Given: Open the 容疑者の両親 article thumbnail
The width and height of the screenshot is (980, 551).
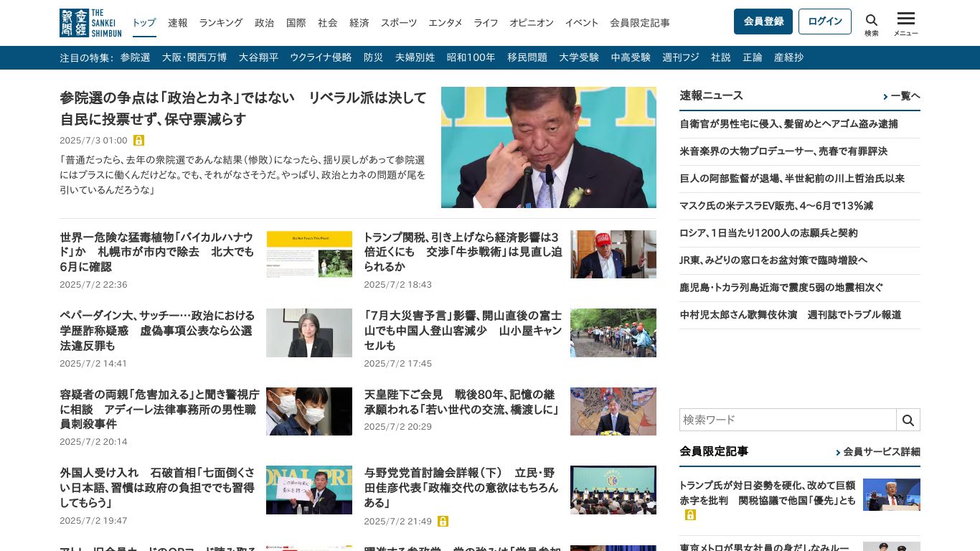Looking at the screenshot, I should coord(309,411).
